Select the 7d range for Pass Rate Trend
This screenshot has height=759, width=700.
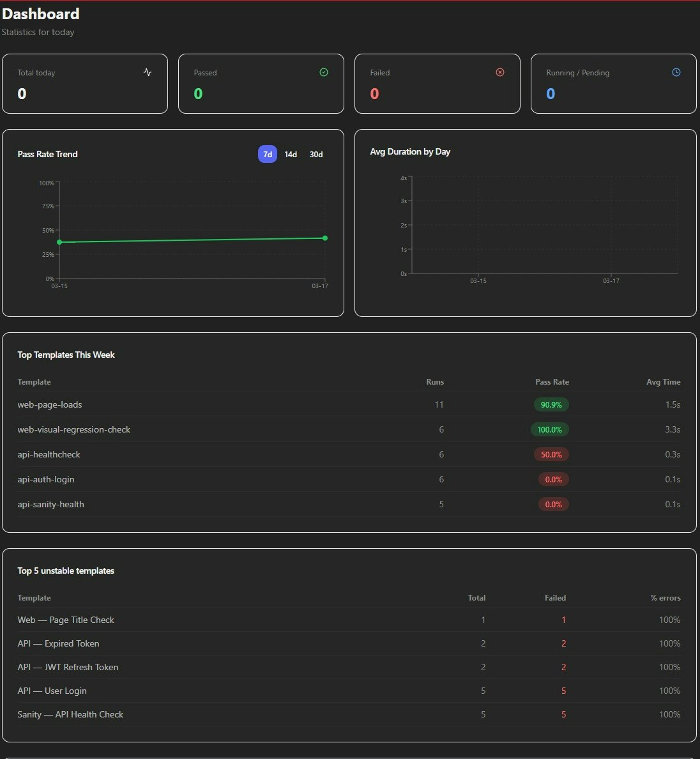[268, 154]
